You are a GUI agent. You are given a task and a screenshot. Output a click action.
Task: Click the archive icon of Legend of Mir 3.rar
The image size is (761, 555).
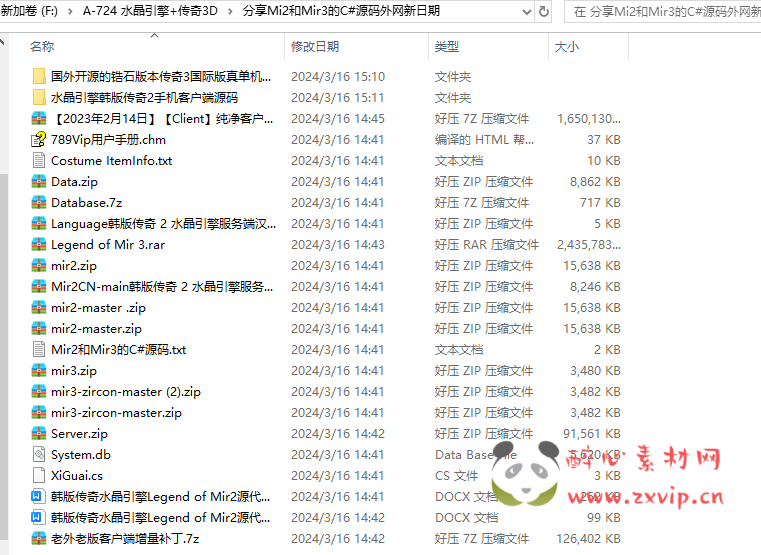(39, 245)
